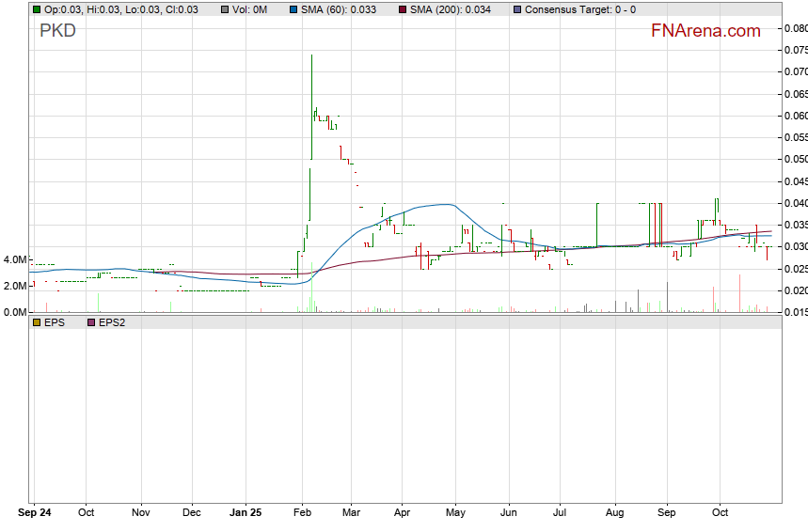Click the 0.080 price axis label
Screen dimensions: 808x532
795,28
